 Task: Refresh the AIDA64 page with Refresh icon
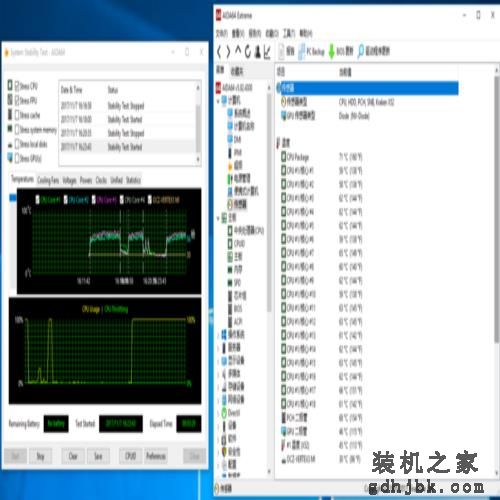(247, 52)
